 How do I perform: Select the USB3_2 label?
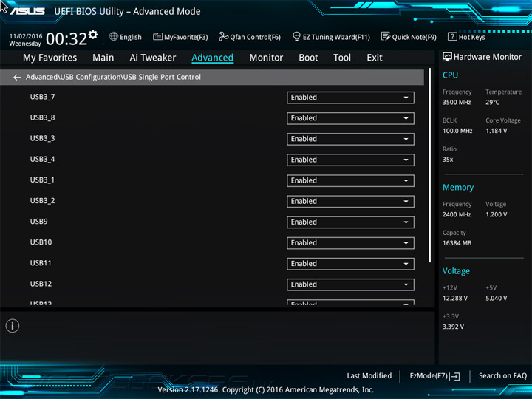42,200
